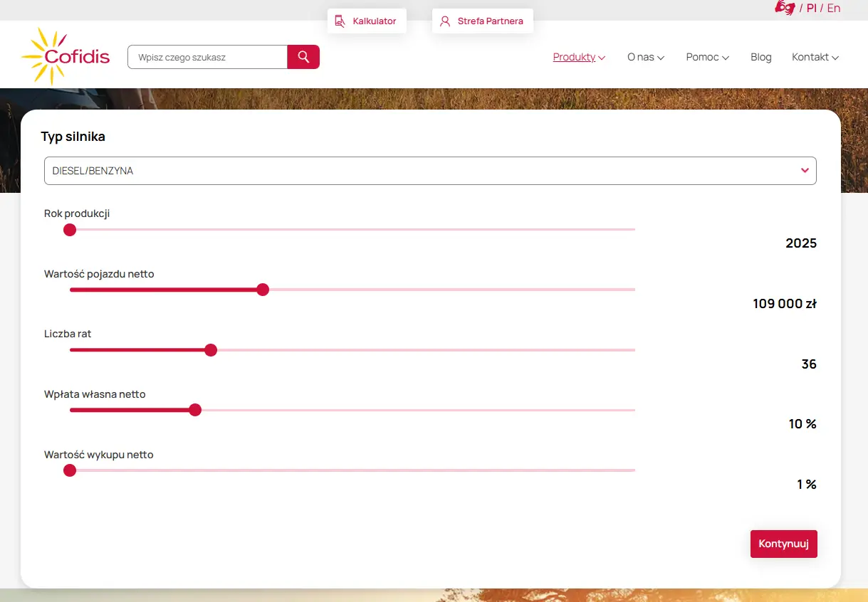Viewport: 868px width, 602px height.
Task: Focus the 'Wpisz czego szukasz' search field
Action: tap(207, 57)
